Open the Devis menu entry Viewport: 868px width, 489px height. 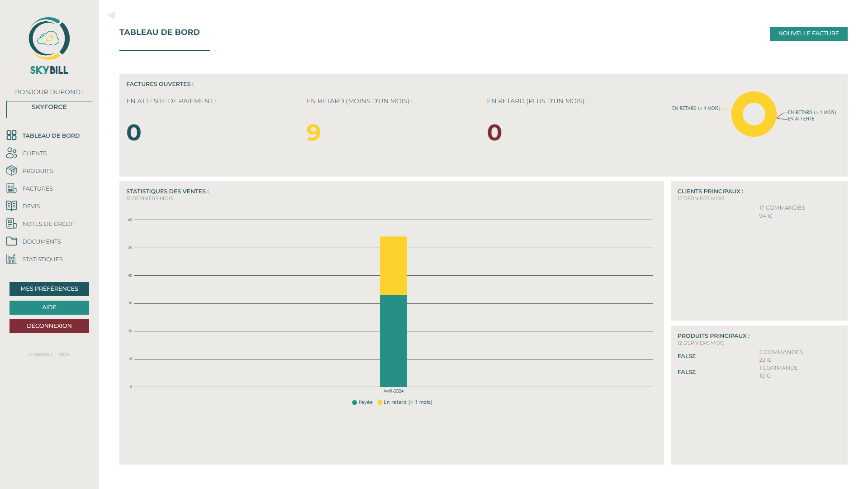click(x=31, y=206)
